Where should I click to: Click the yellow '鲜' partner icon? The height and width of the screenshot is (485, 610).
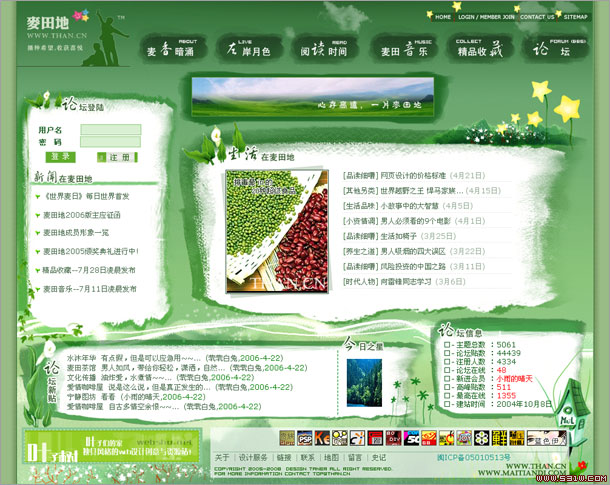click(499, 438)
